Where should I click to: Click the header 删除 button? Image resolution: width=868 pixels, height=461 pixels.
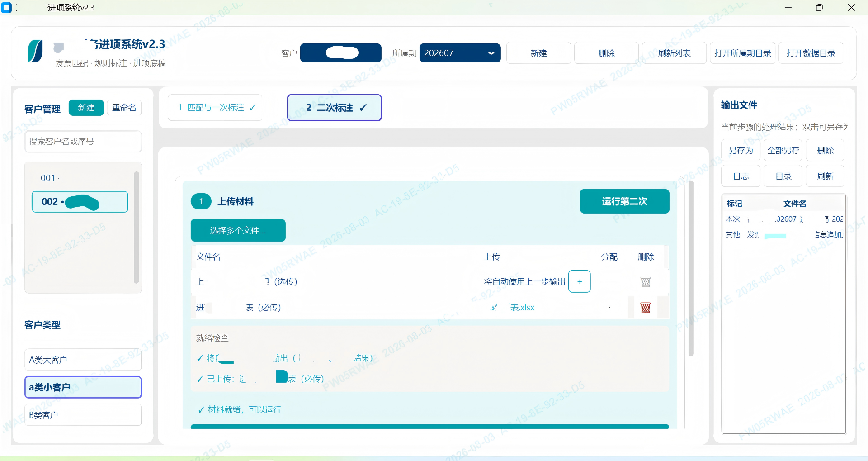point(606,53)
